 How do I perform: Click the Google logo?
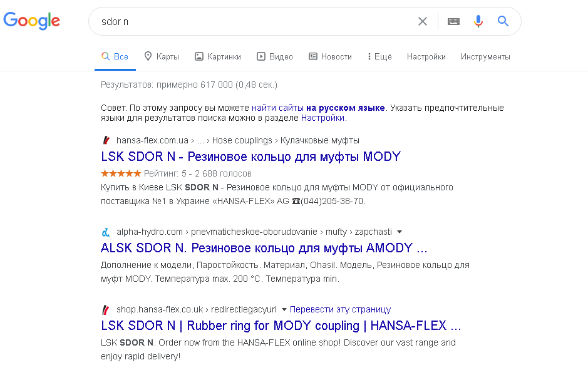32,21
